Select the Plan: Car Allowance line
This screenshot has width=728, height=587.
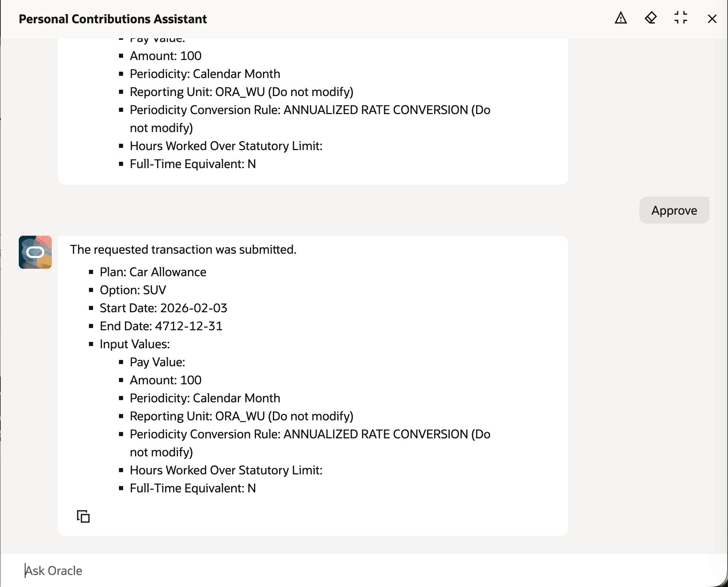pyautogui.click(x=153, y=272)
